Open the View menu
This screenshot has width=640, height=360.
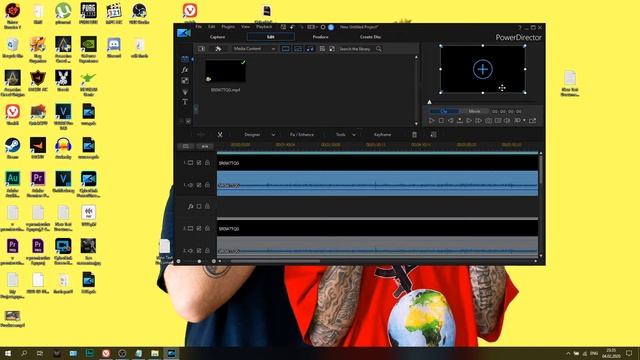245,27
